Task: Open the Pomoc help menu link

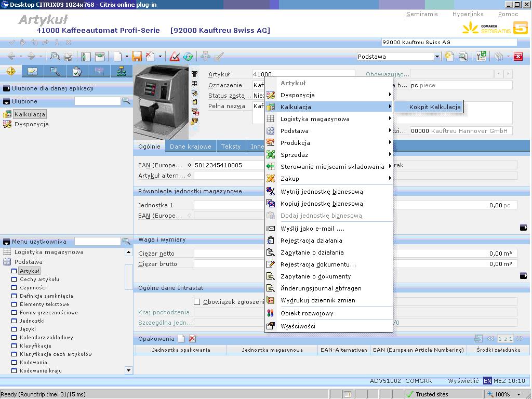Action: pos(508,14)
